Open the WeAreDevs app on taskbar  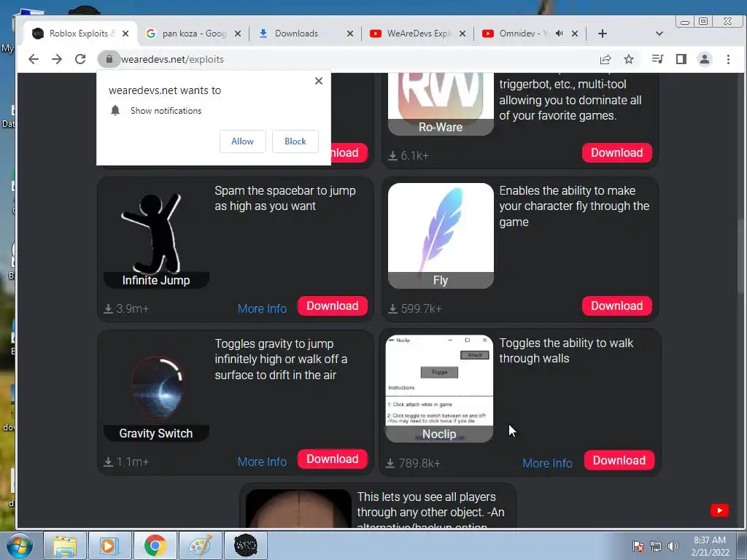point(245,545)
